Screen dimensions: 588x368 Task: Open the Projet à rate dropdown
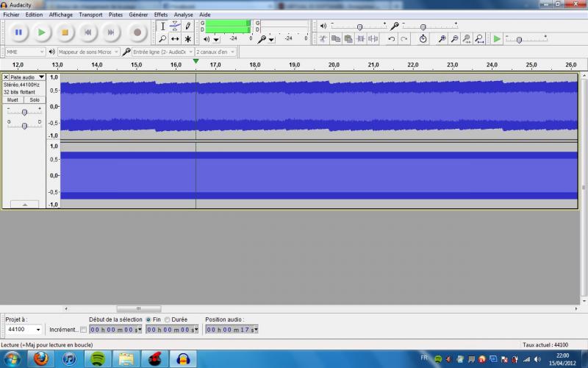pyautogui.click(x=40, y=330)
